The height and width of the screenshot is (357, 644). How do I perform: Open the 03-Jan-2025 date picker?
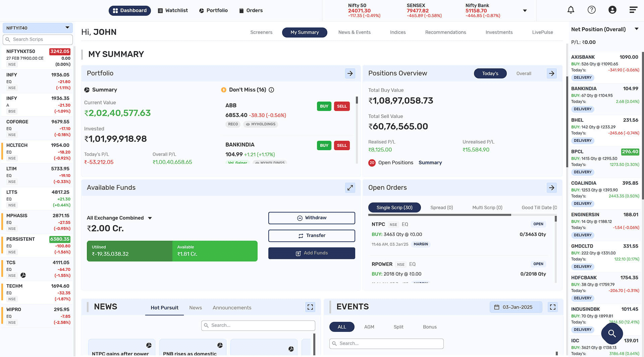tap(516, 307)
